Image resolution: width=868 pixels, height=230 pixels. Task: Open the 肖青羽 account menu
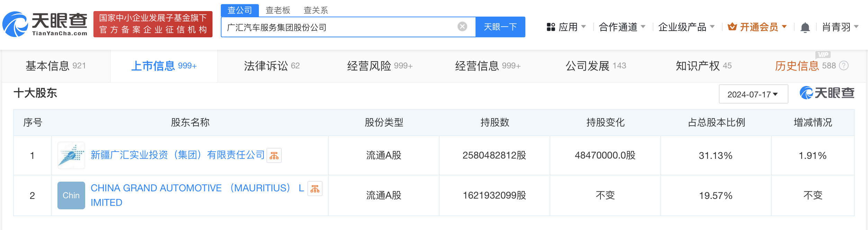840,27
